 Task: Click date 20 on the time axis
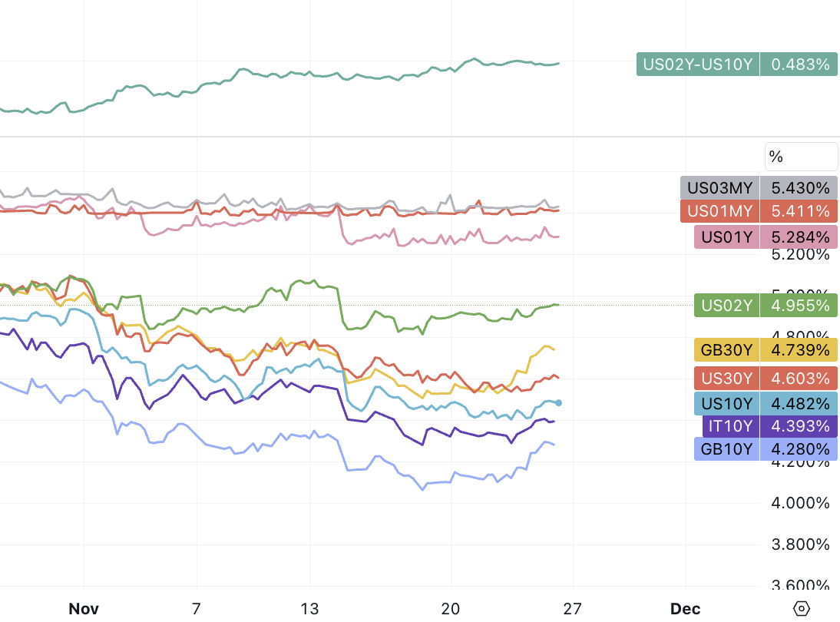coord(451,609)
